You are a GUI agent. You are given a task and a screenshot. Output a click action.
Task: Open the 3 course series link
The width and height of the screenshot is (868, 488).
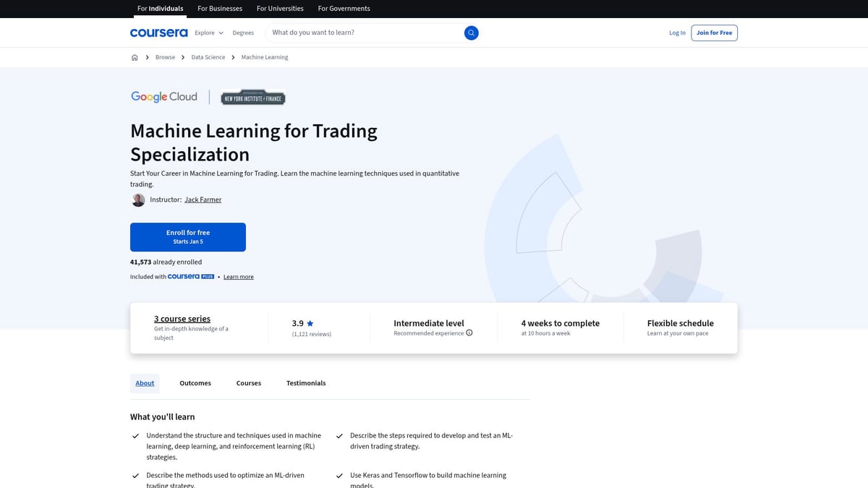tap(182, 319)
